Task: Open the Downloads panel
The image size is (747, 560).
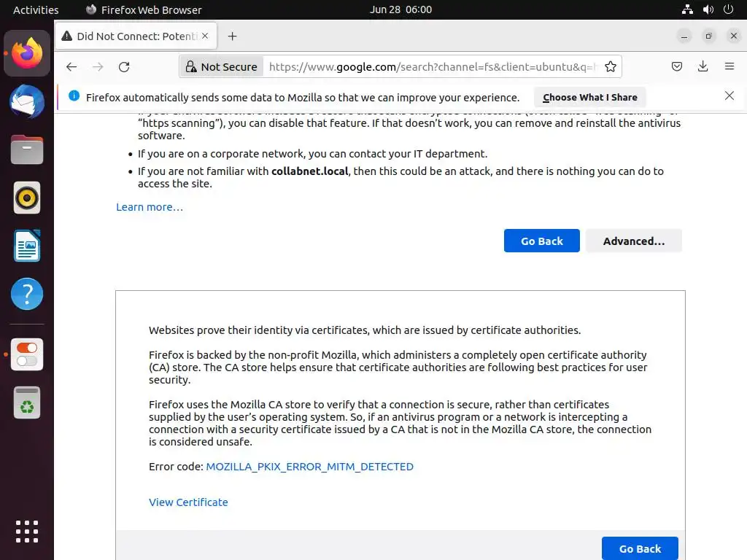Action: coord(703,66)
